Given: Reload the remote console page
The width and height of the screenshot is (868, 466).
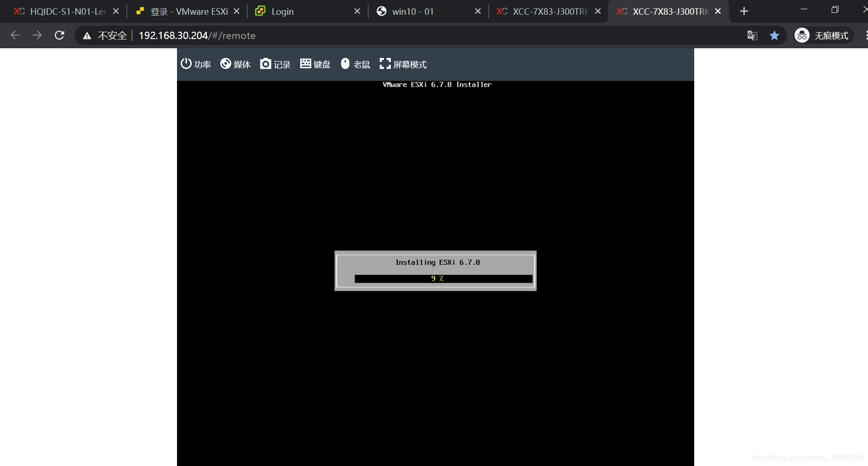Looking at the screenshot, I should (x=59, y=35).
